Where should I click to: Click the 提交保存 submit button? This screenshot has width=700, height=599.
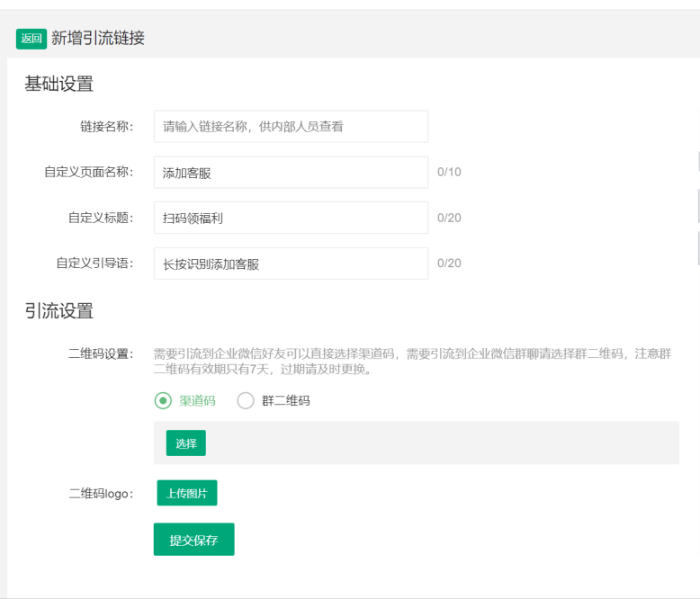pos(193,540)
